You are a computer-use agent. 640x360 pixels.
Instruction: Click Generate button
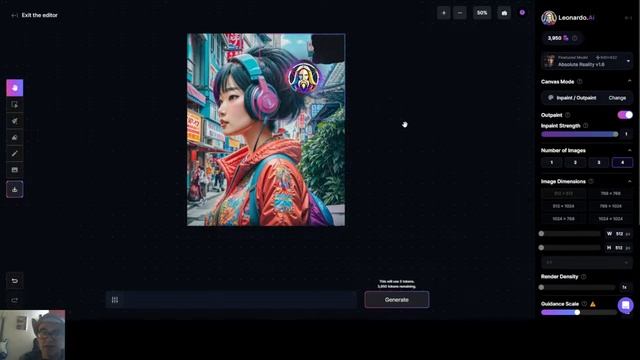click(397, 300)
